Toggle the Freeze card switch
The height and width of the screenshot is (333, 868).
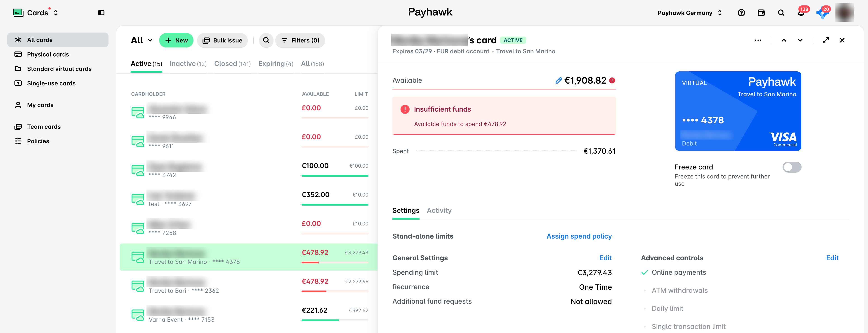coord(792,167)
